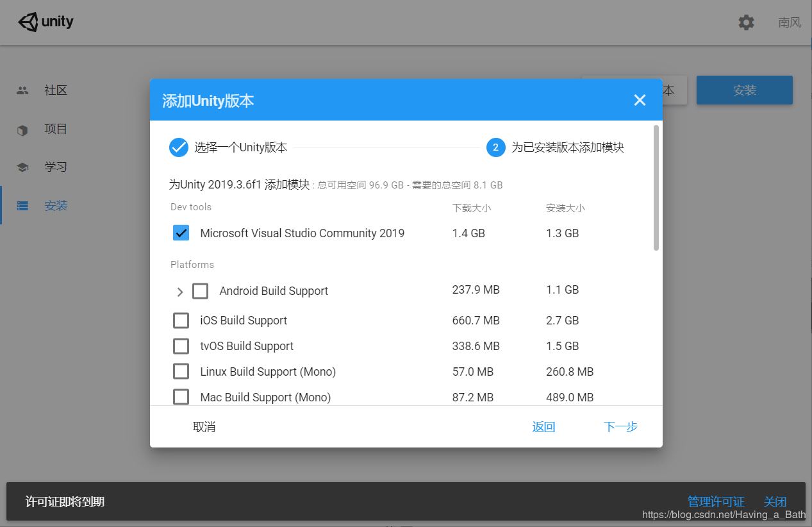Image resolution: width=812 pixels, height=527 pixels.
Task: Select Linux Build Support (Mono) checkbox
Action: coord(181,372)
